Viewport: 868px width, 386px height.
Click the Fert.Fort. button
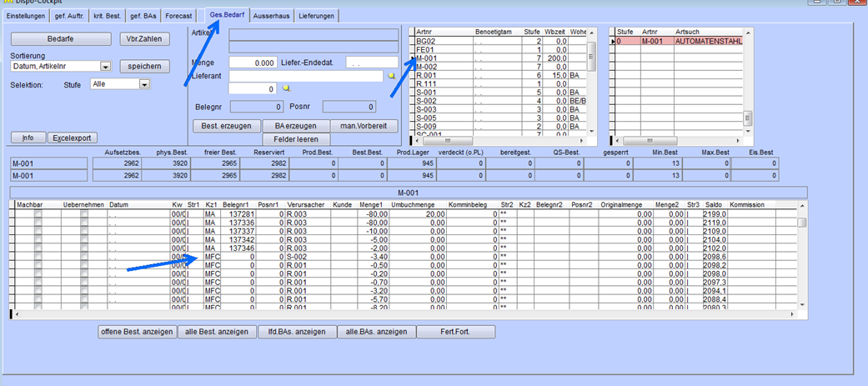tap(455, 332)
